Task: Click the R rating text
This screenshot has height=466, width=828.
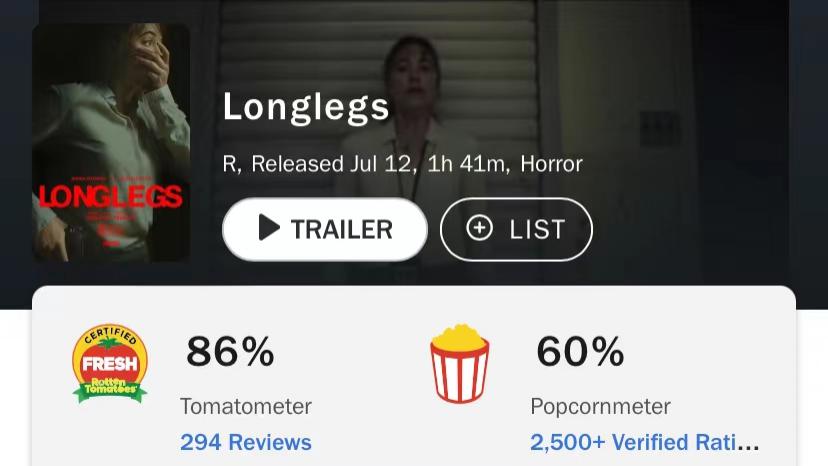Action: tap(230, 164)
